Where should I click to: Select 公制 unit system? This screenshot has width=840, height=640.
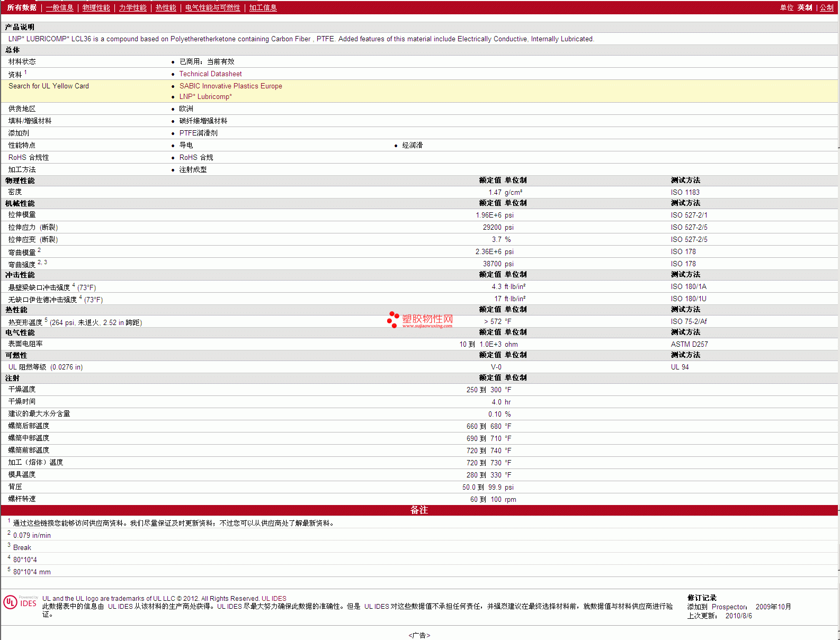826,7
